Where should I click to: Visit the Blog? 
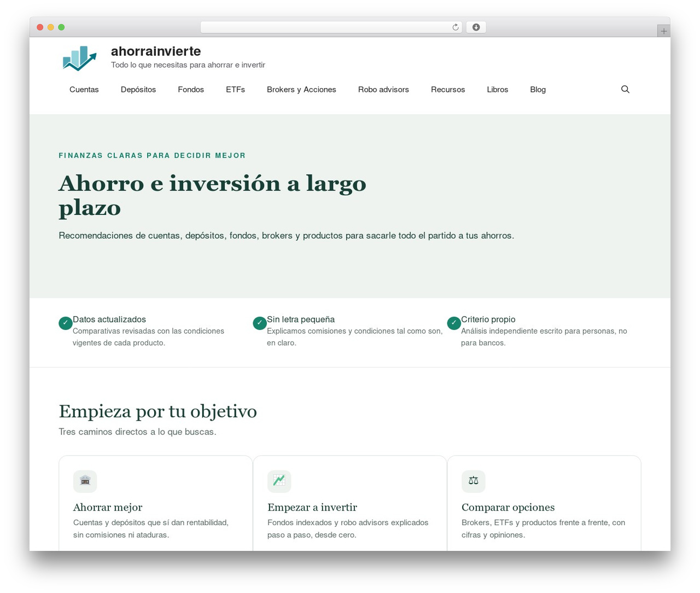pyautogui.click(x=538, y=90)
